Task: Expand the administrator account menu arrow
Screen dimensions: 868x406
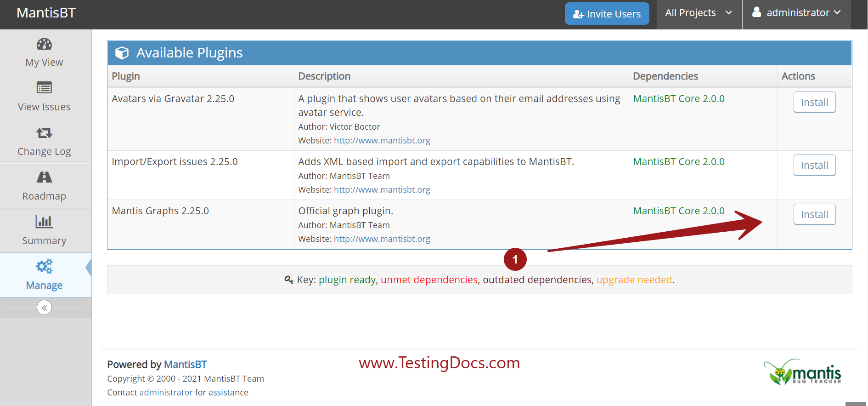Action: click(x=837, y=12)
